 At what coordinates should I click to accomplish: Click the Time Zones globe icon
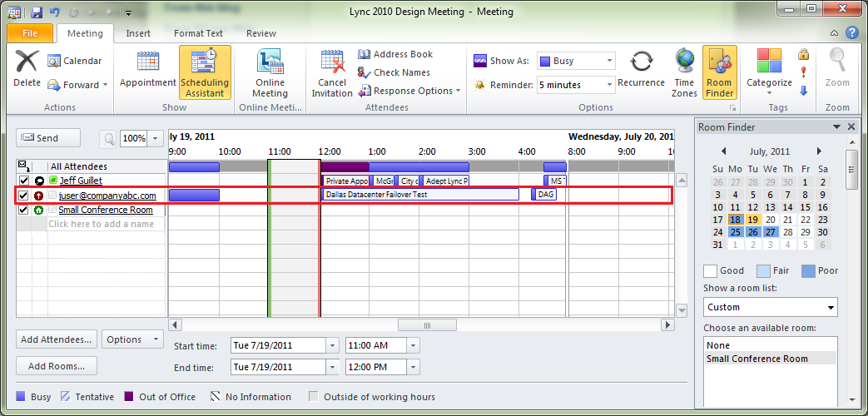[x=684, y=61]
